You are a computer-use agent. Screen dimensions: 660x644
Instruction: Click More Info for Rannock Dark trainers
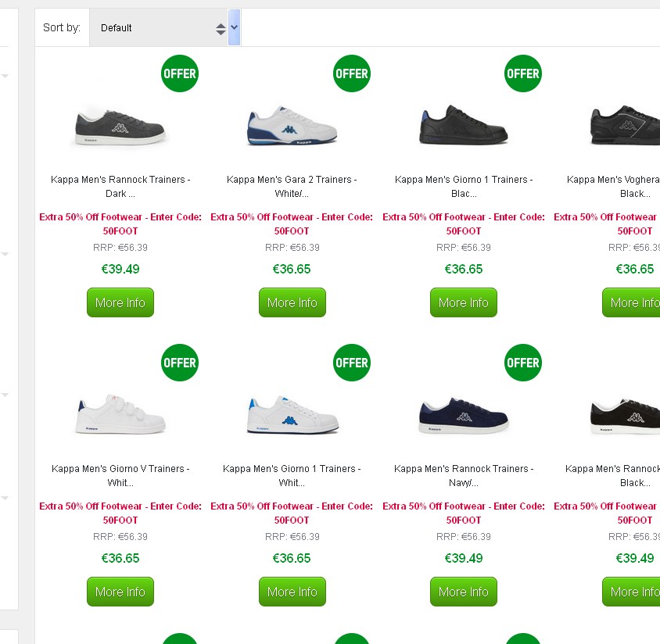tap(120, 302)
